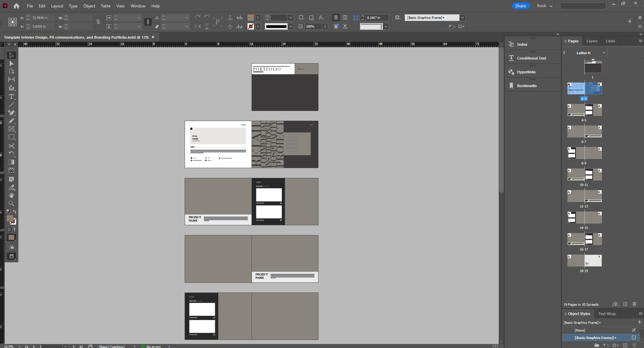Open the Letter H page size dropdown
This screenshot has height=348, width=644.
tap(604, 53)
